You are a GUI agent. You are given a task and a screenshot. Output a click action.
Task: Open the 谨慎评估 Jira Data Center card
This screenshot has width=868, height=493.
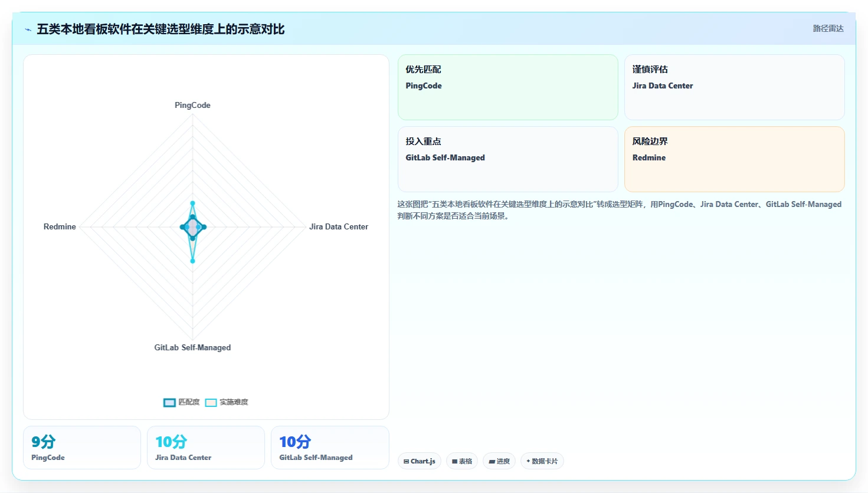[734, 87]
